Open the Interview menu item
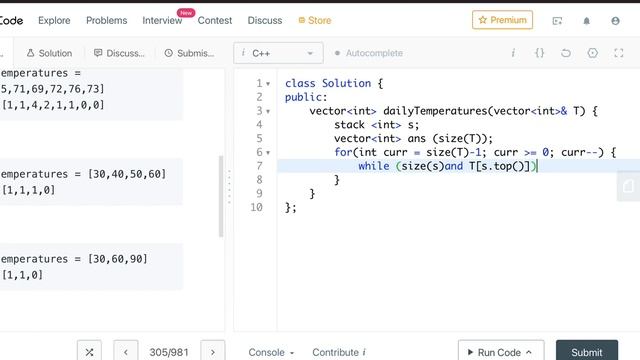Viewport: 640px width, 360px height. click(x=162, y=20)
